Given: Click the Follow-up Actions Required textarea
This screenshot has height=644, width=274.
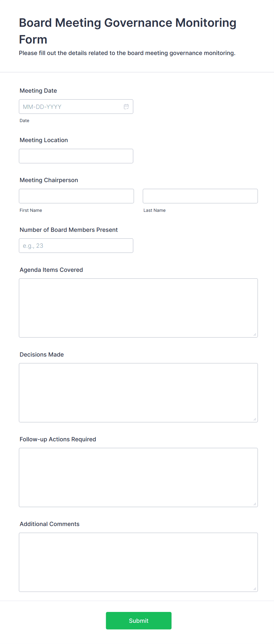Looking at the screenshot, I should tap(138, 477).
